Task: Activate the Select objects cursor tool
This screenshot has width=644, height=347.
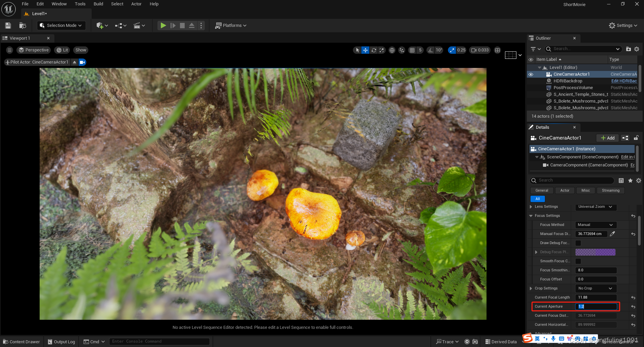Action: pyautogui.click(x=357, y=50)
